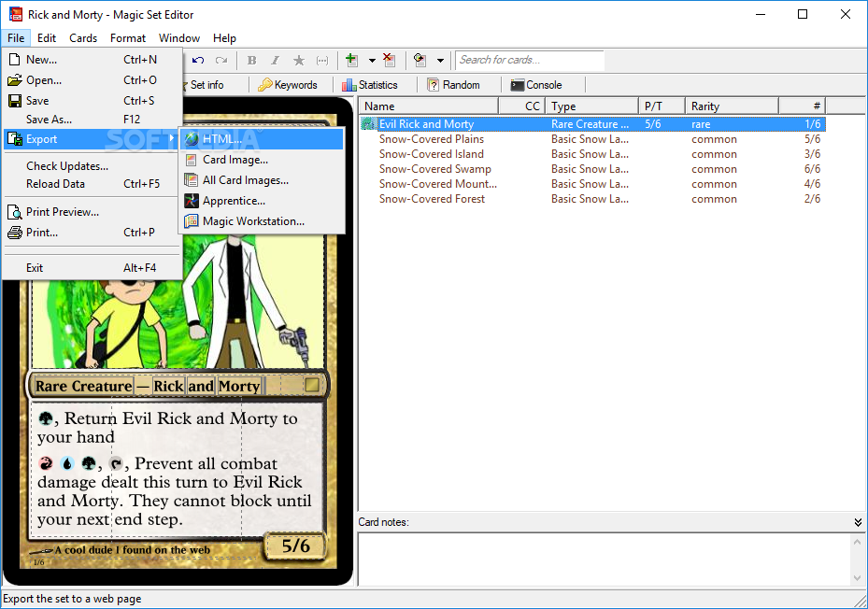
Task: Open the Cards menu
Action: pos(83,37)
